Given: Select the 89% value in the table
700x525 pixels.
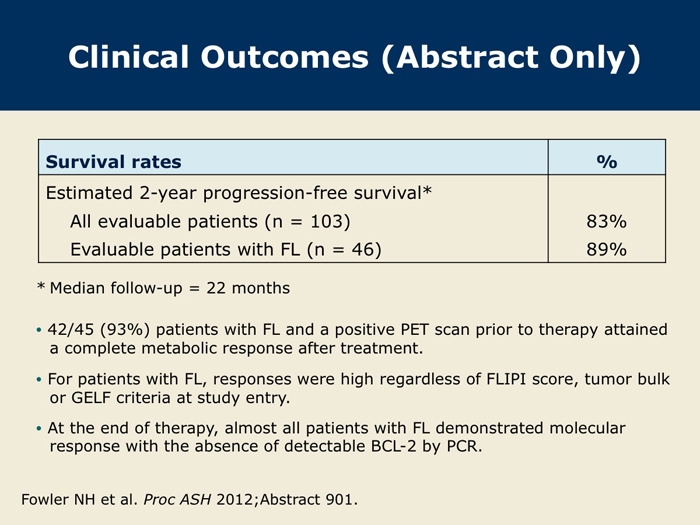Looking at the screenshot, I should tap(606, 250).
